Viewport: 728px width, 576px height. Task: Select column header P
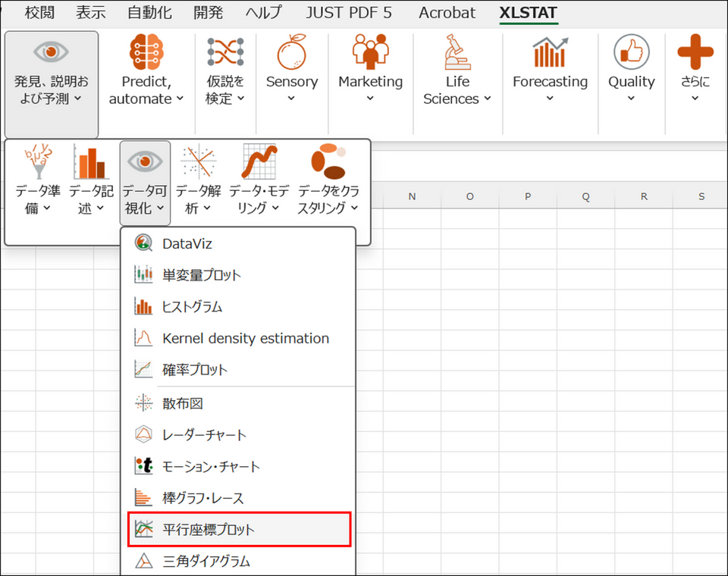click(x=528, y=196)
